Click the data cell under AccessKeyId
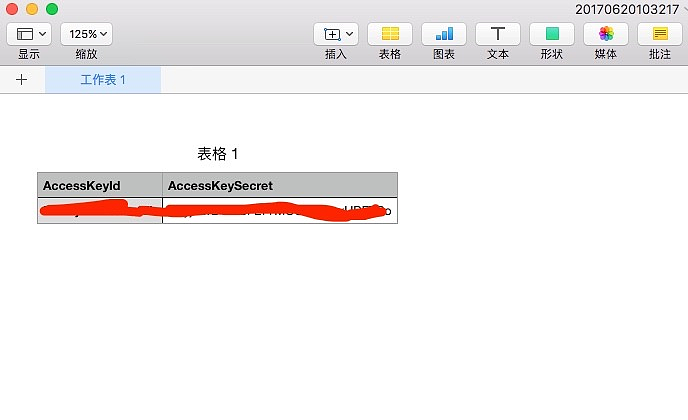 tap(100, 211)
